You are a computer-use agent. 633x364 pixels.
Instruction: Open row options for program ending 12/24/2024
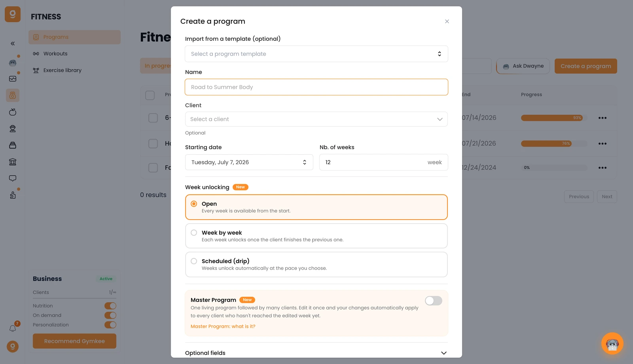(x=603, y=168)
